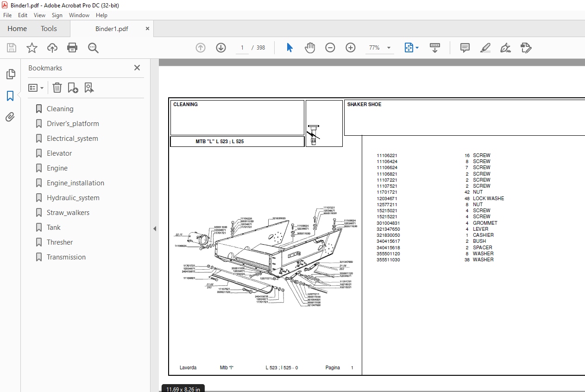
Task: Activate the Hand pan tool
Action: click(310, 48)
